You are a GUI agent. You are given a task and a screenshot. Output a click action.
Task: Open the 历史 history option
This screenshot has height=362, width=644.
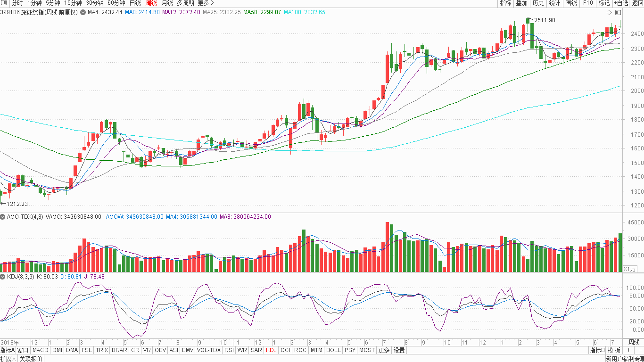537,3
